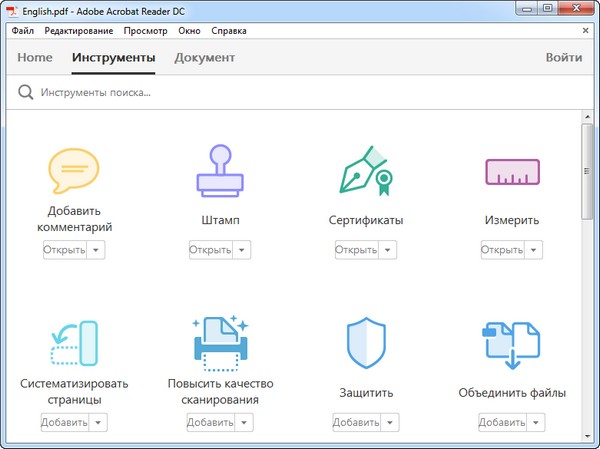Expand the dropdown arrow under Штамп
Viewport: 600px width, 449px height.
point(243,250)
